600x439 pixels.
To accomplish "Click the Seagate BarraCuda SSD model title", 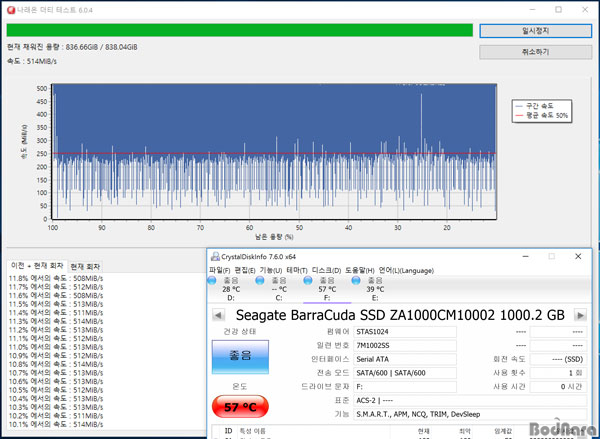I will [x=399, y=315].
